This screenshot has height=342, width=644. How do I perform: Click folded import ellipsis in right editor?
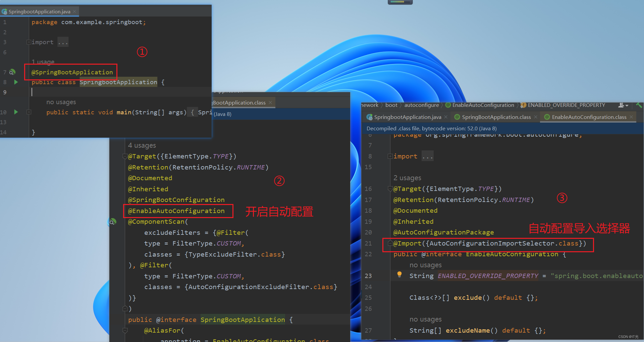pyautogui.click(x=428, y=156)
